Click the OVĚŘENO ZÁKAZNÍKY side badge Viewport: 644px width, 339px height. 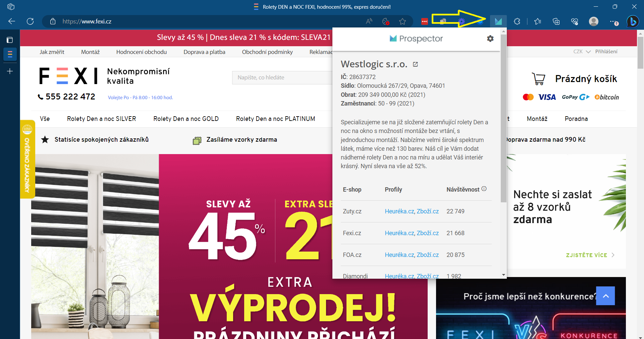(x=27, y=159)
